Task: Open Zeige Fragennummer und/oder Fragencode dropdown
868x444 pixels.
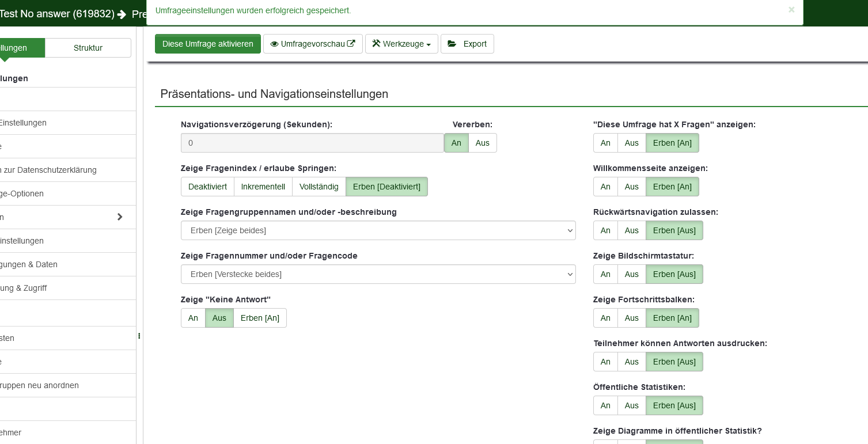Action: pos(378,274)
